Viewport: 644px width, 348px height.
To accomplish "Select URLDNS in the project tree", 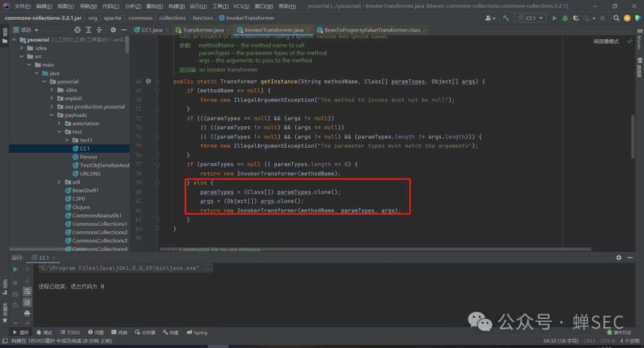I will [x=90, y=174].
